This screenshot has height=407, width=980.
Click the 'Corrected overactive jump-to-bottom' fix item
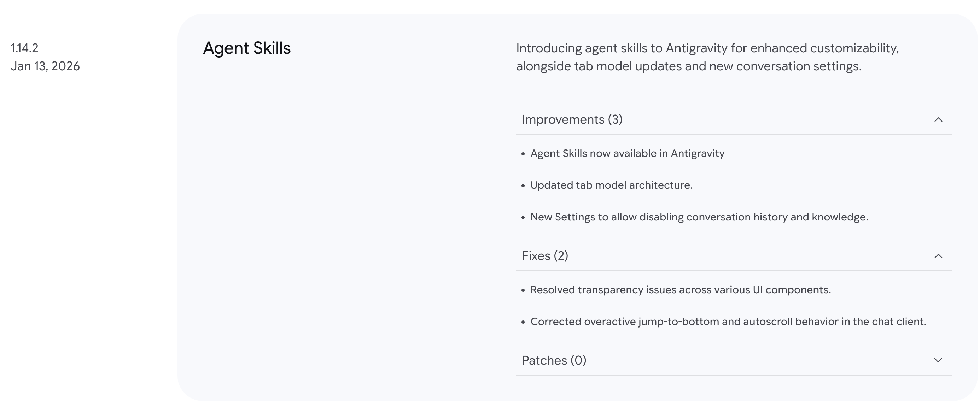coord(728,322)
